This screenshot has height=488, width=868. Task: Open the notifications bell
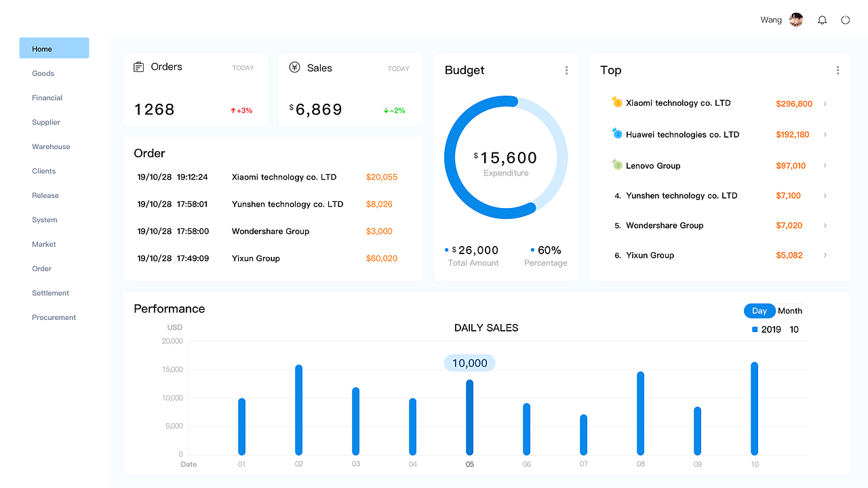(x=822, y=20)
